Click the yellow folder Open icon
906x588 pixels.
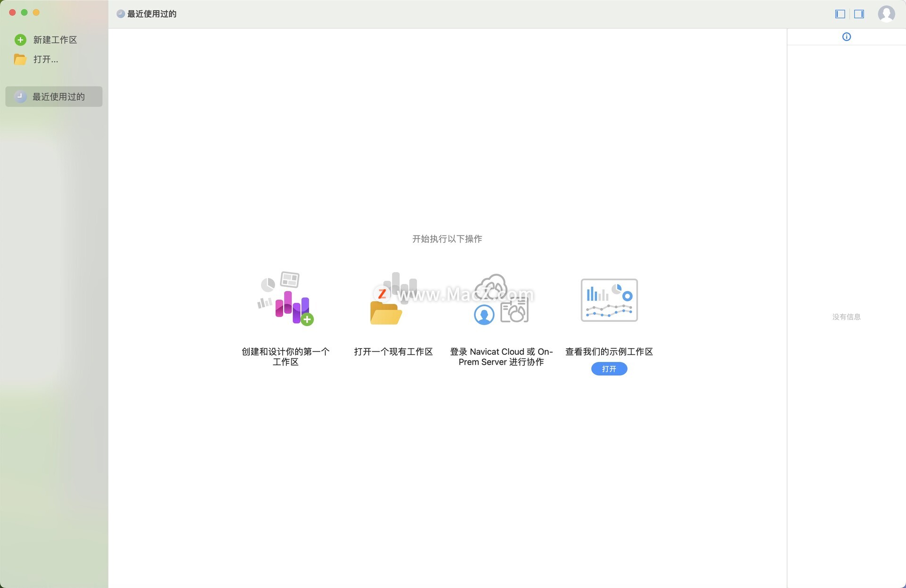point(20,59)
